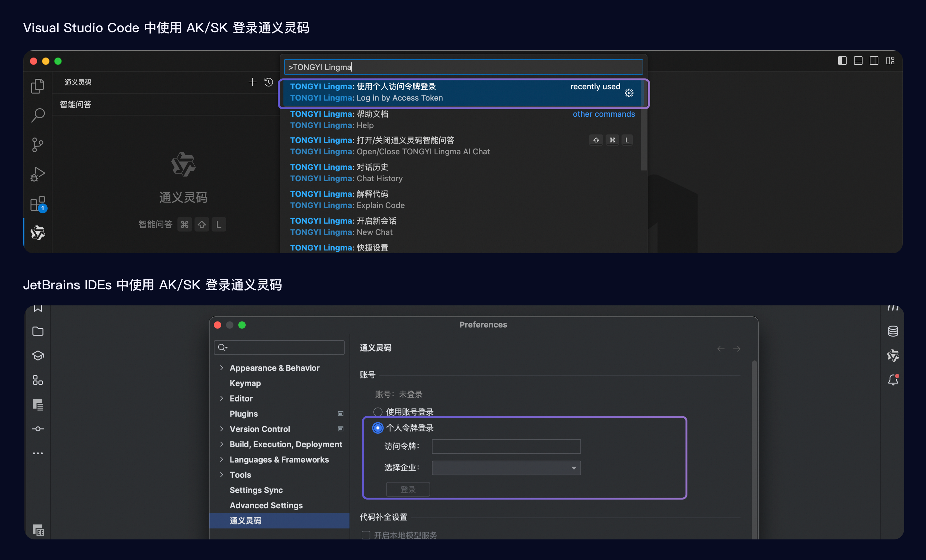926x560 pixels.
Task: Select 个人令牌登录 radio button
Action: pos(378,428)
